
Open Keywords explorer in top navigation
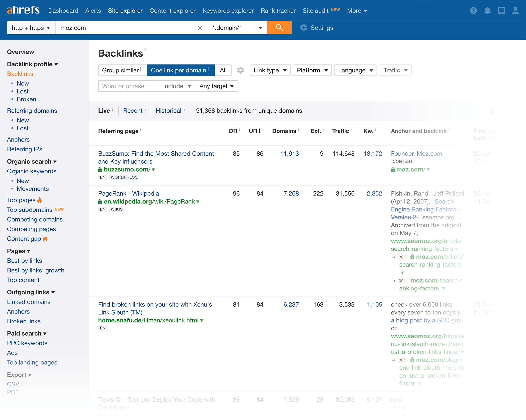[x=228, y=11]
